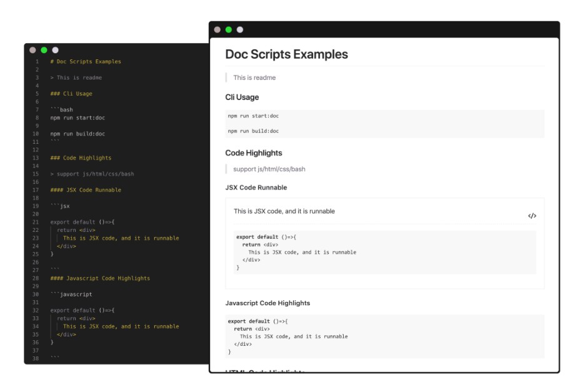Screen dimensions: 580x392
Task: Click the gray left button in the editor window
Action: [x=32, y=50]
